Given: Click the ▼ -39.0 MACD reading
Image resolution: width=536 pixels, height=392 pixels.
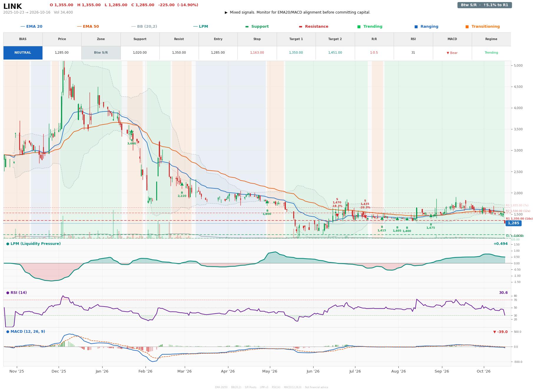Looking at the screenshot, I should pos(500,332).
